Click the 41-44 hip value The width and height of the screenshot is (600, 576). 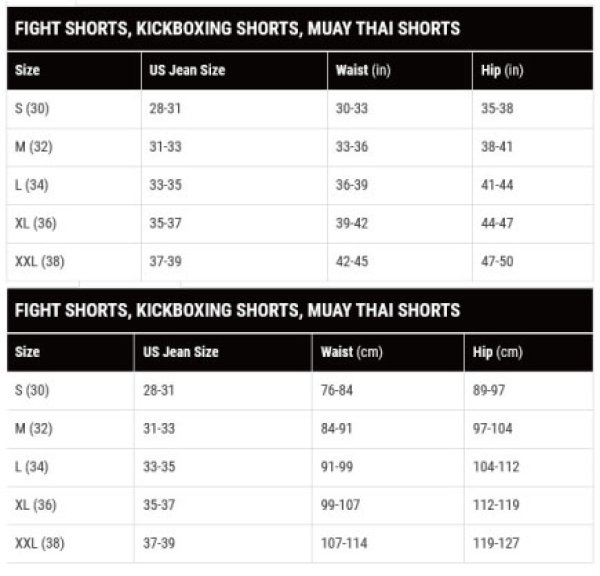(x=497, y=185)
